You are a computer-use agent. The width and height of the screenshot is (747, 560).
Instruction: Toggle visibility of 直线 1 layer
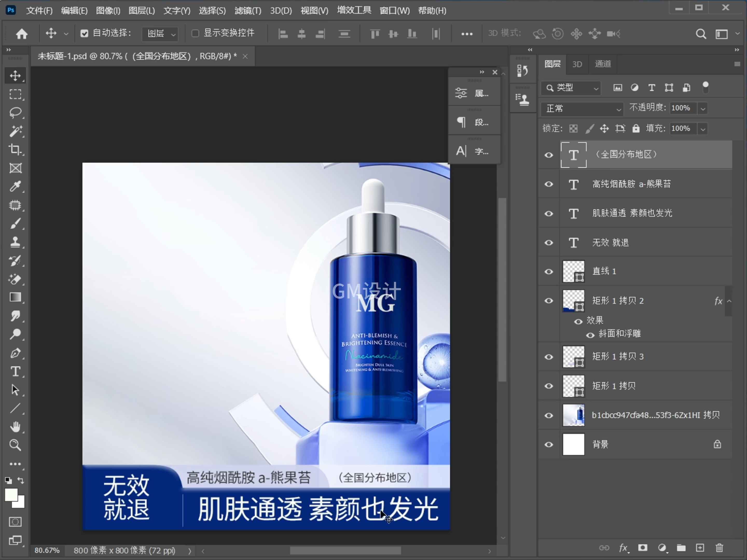pos(548,272)
